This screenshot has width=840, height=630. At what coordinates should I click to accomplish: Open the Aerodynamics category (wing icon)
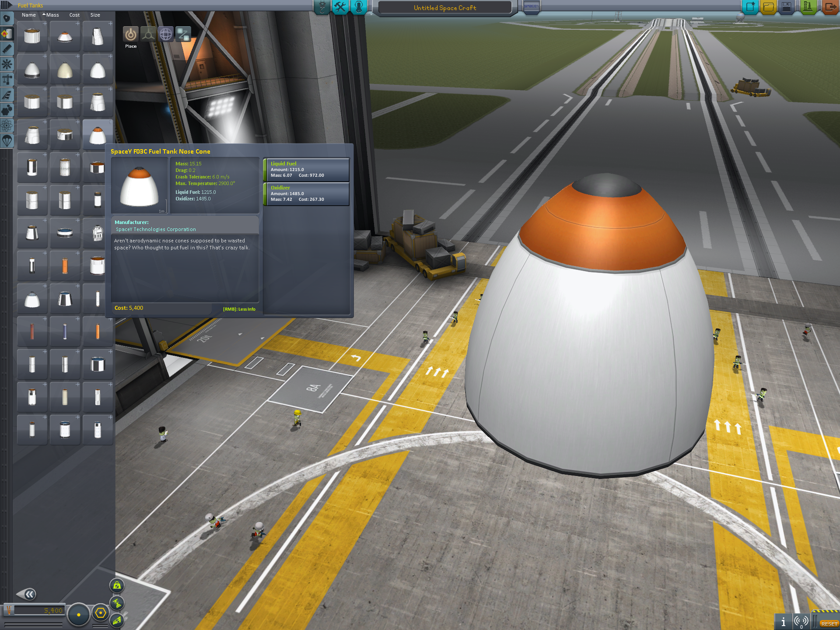(x=7, y=95)
